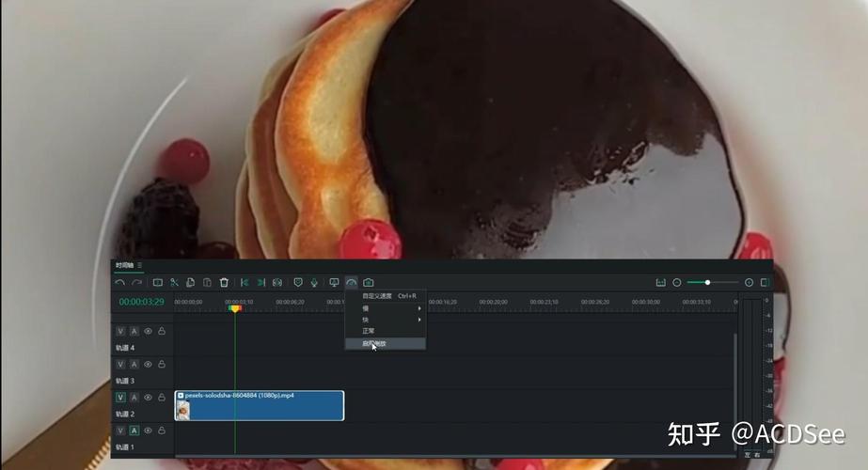Click the Redo arrow in timeline toolbar
This screenshot has width=868, height=470.
[x=136, y=282]
